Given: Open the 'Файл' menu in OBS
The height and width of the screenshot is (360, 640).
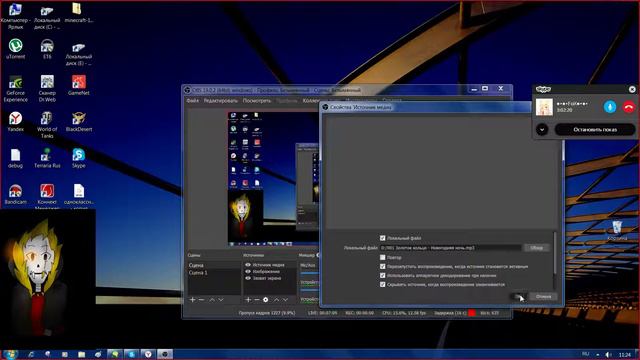Looking at the screenshot, I should (193, 100).
